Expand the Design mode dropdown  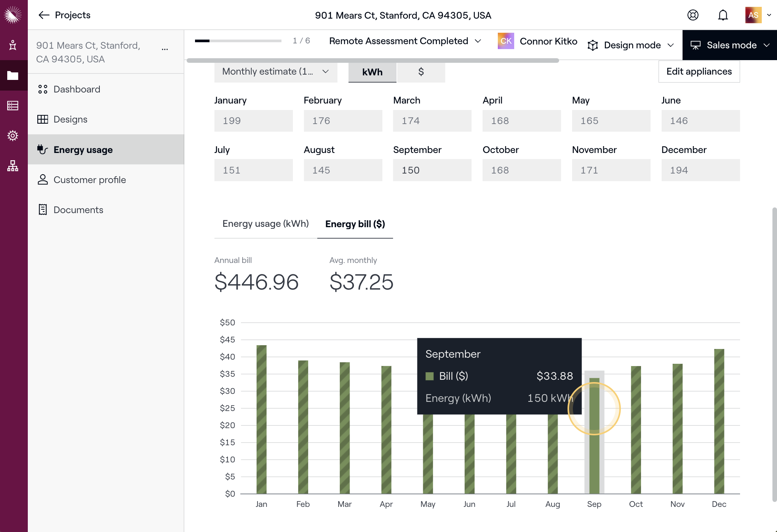pyautogui.click(x=631, y=45)
